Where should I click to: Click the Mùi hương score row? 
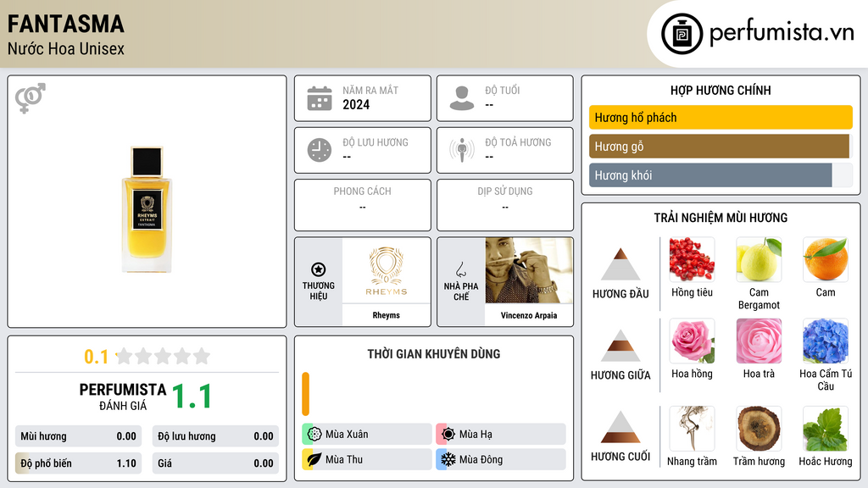click(78, 436)
